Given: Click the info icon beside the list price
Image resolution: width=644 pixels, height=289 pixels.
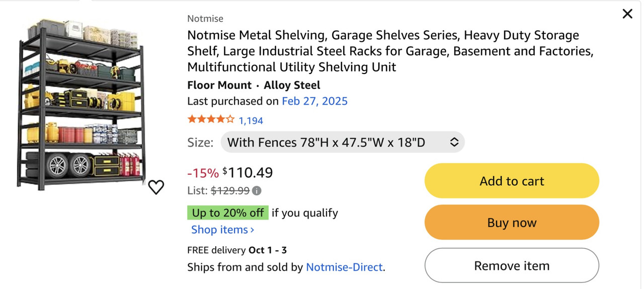Looking at the screenshot, I should 257,191.
